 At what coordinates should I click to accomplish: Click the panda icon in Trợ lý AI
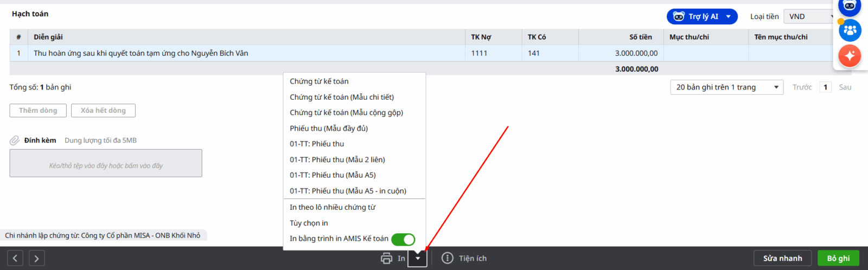pyautogui.click(x=679, y=17)
